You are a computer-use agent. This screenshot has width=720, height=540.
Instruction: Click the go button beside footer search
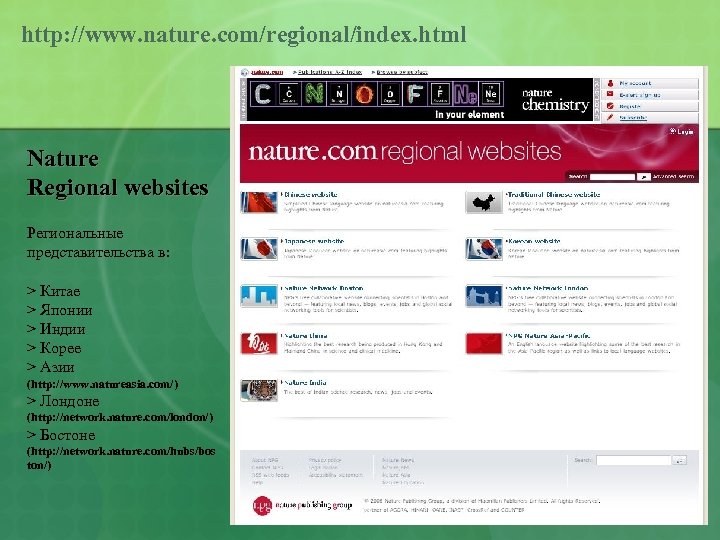[x=680, y=460]
